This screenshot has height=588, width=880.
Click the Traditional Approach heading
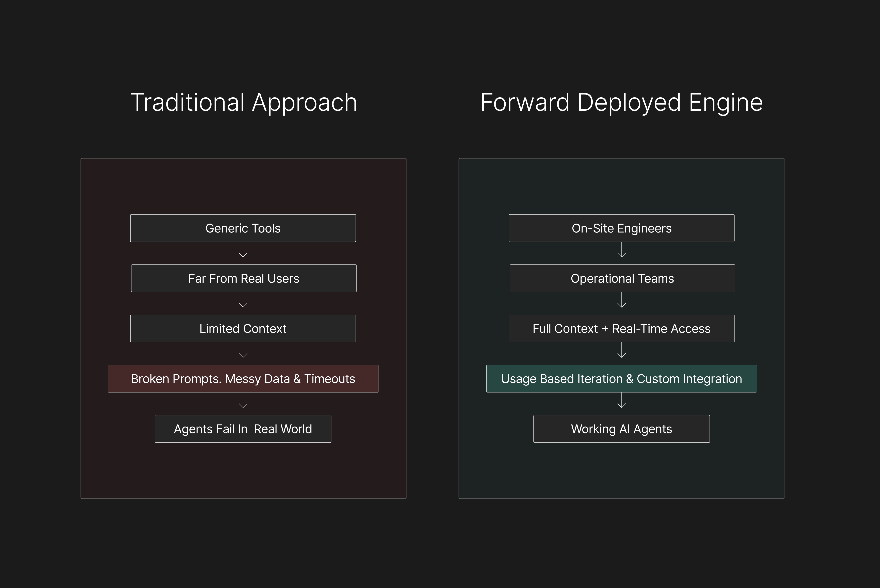(x=244, y=102)
